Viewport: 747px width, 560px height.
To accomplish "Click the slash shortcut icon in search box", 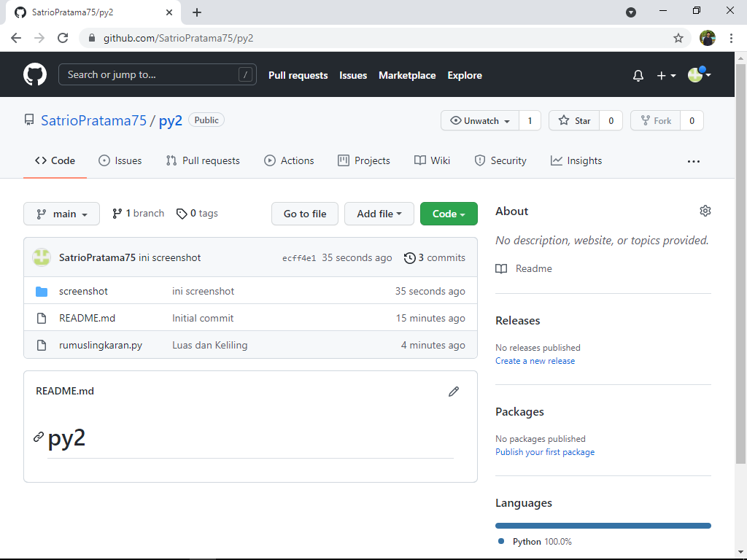I will coord(245,75).
